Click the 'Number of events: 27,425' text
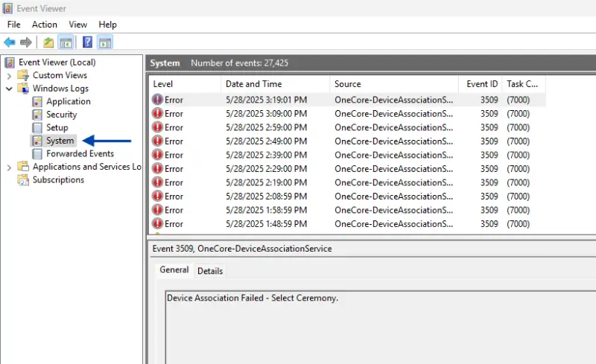The height and width of the screenshot is (364, 596). (x=239, y=63)
